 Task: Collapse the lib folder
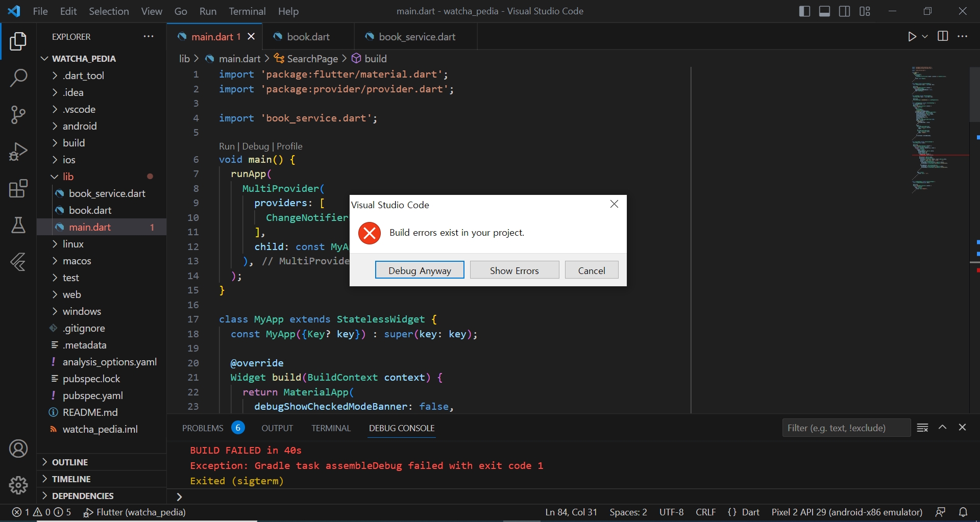pyautogui.click(x=102, y=177)
